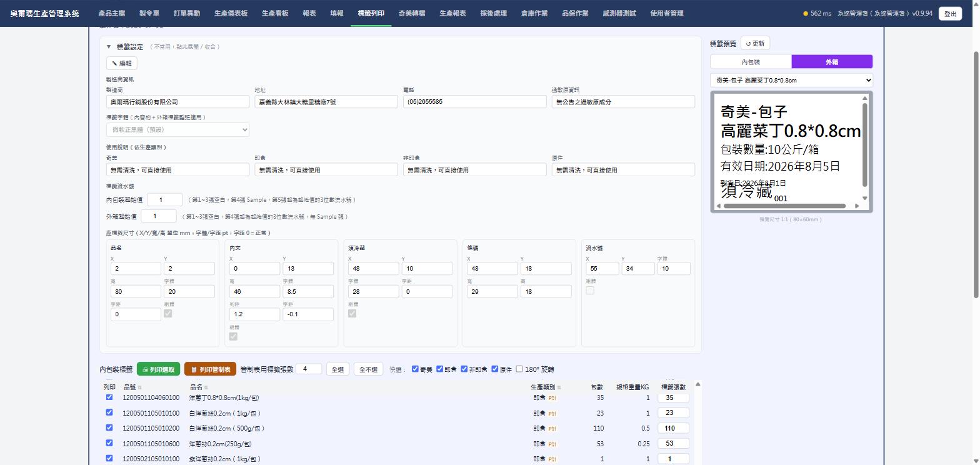The height and width of the screenshot is (465, 980).
Task: Click preview scrollbar down arrow
Action: [x=865, y=198]
